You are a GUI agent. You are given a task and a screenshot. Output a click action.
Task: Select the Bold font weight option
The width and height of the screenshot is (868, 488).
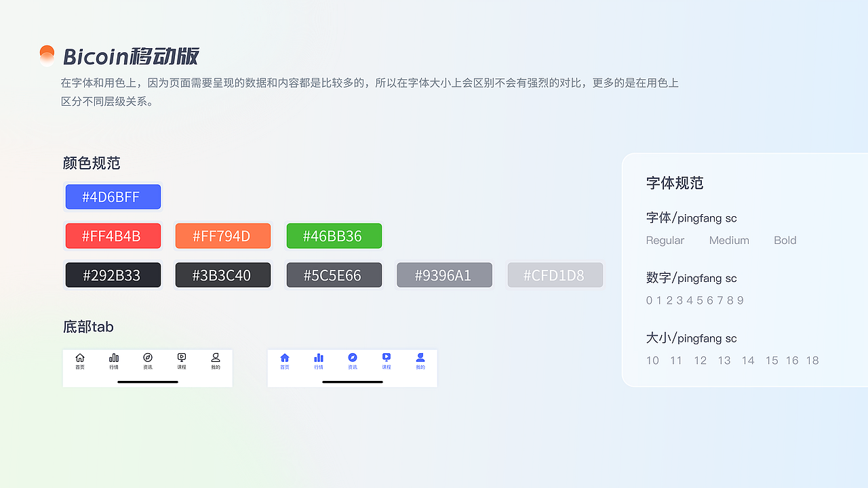(x=785, y=240)
